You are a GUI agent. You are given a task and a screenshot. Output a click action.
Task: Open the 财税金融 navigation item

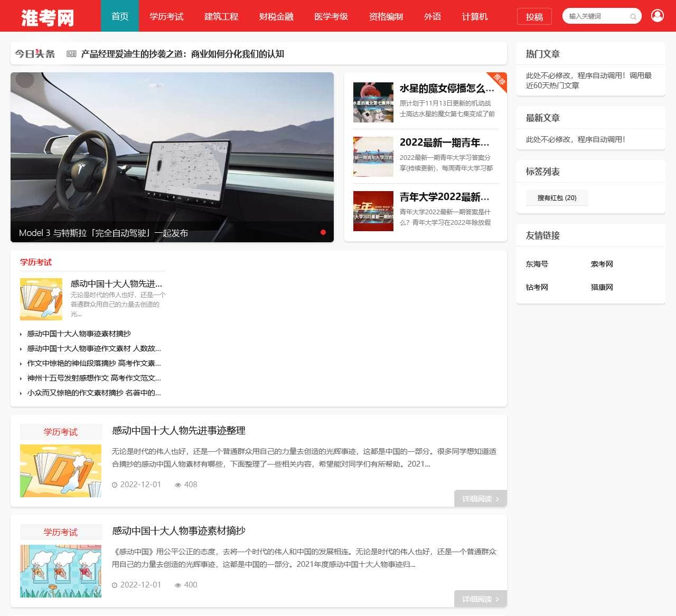(276, 16)
